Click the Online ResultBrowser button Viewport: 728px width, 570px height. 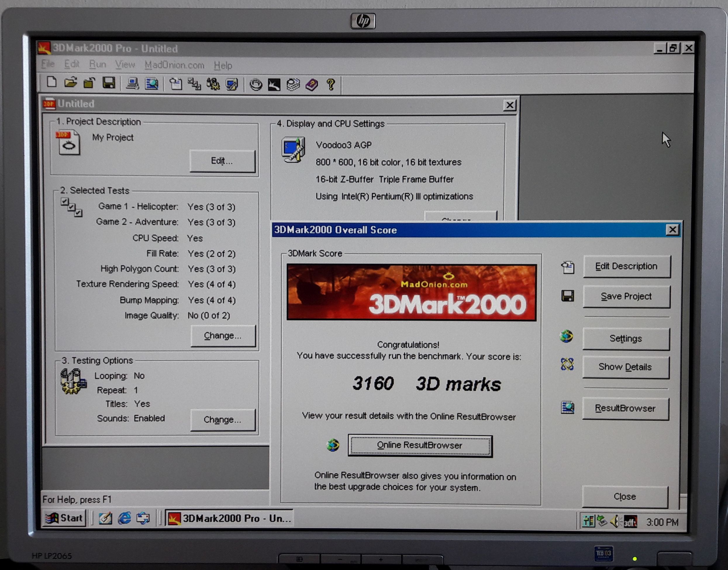pyautogui.click(x=420, y=445)
